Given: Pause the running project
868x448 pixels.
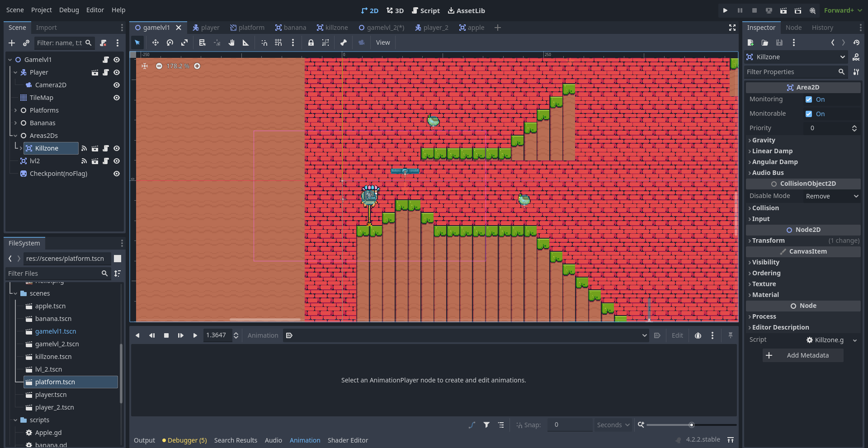Looking at the screenshot, I should click(x=740, y=10).
